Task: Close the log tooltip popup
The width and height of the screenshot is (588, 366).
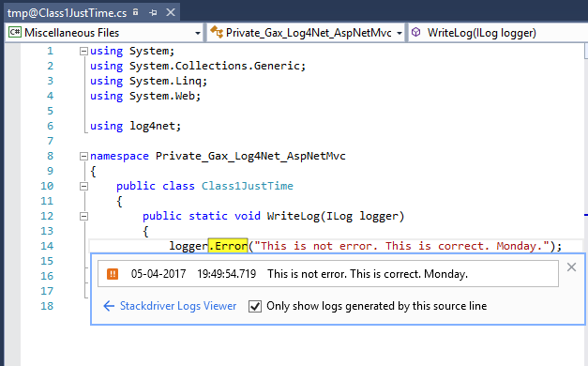Action: tap(571, 267)
